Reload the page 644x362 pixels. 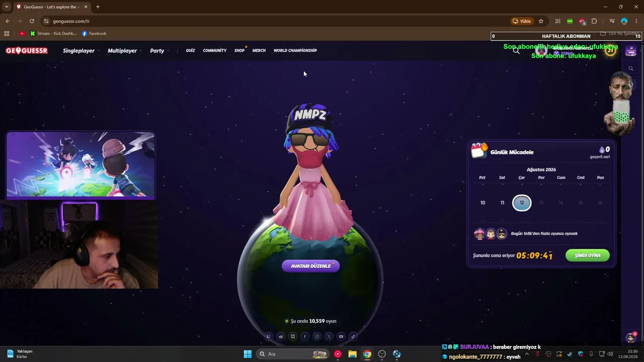tap(32, 21)
